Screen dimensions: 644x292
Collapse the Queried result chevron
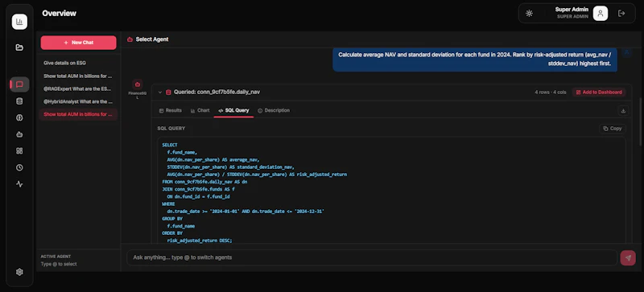[160, 93]
